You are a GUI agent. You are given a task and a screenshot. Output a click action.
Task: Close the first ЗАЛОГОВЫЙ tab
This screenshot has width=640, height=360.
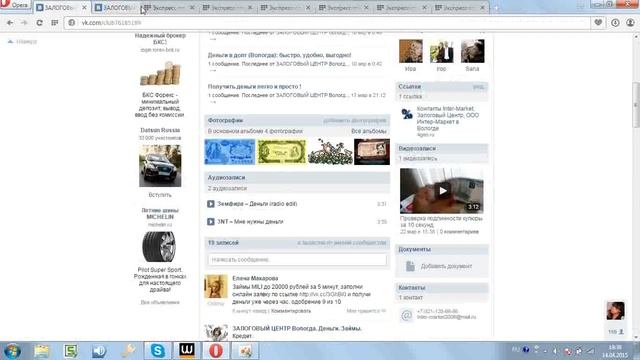point(84,8)
